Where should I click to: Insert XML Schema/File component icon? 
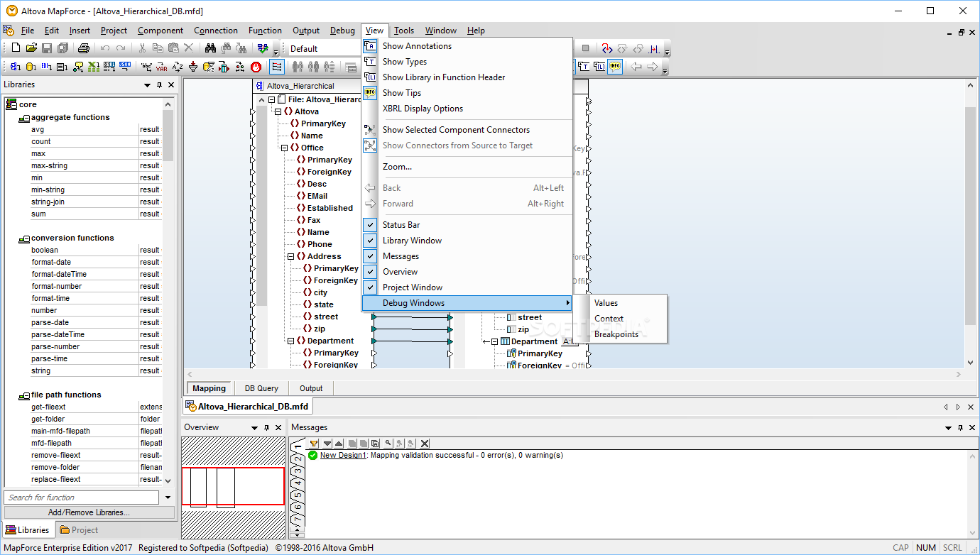15,67
